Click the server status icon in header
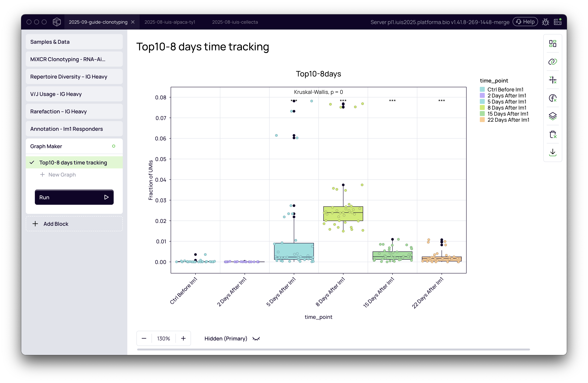 tap(558, 22)
